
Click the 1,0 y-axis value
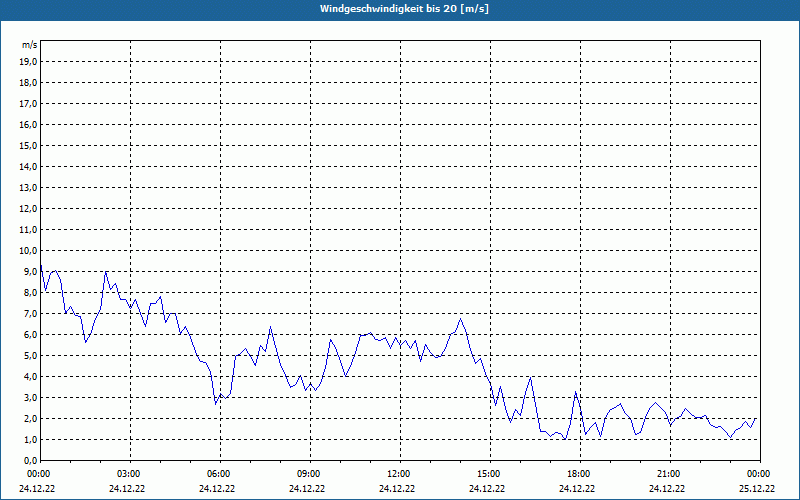[x=30, y=439]
